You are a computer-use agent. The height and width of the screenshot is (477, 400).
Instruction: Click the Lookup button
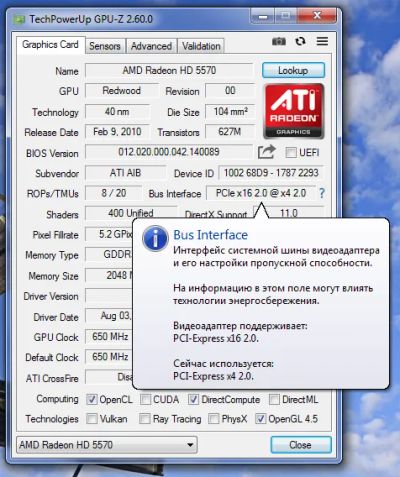click(x=293, y=70)
